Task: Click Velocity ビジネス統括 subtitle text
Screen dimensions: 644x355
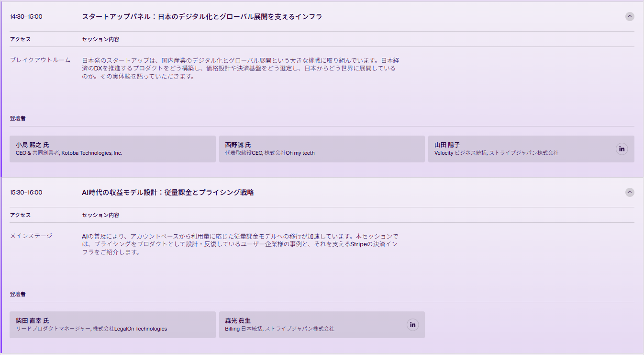Action: coord(497,153)
